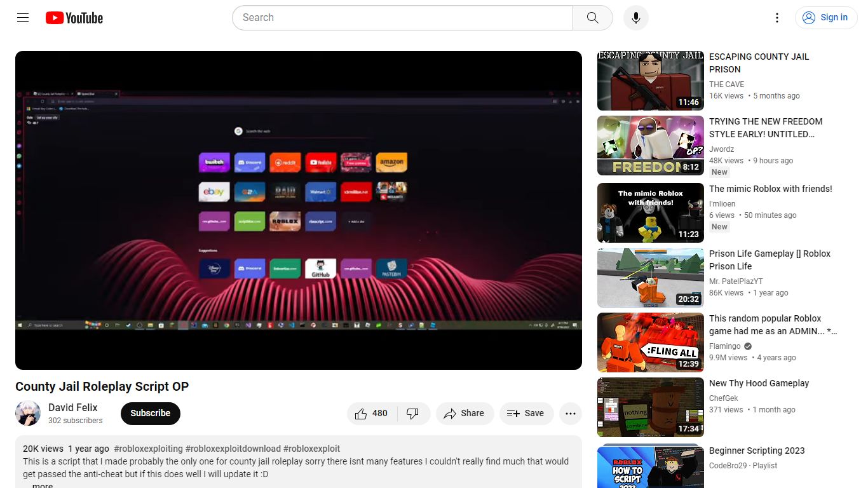The height and width of the screenshot is (488, 868).
Task: Click the I'mlioen channel name
Action: click(x=722, y=204)
